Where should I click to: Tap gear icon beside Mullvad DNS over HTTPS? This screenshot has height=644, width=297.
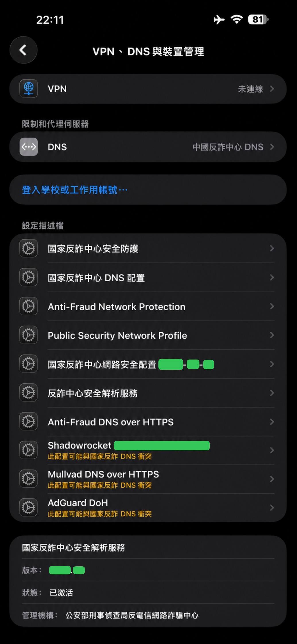(x=28, y=479)
